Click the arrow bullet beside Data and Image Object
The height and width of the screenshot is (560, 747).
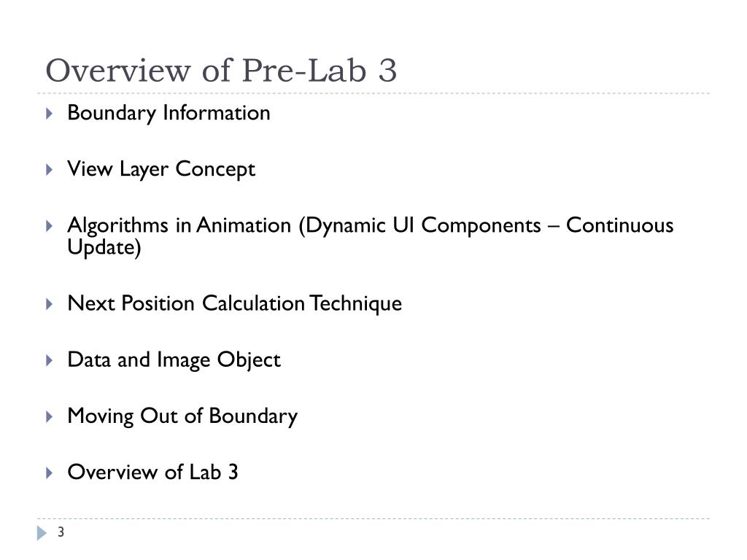tap(49, 360)
